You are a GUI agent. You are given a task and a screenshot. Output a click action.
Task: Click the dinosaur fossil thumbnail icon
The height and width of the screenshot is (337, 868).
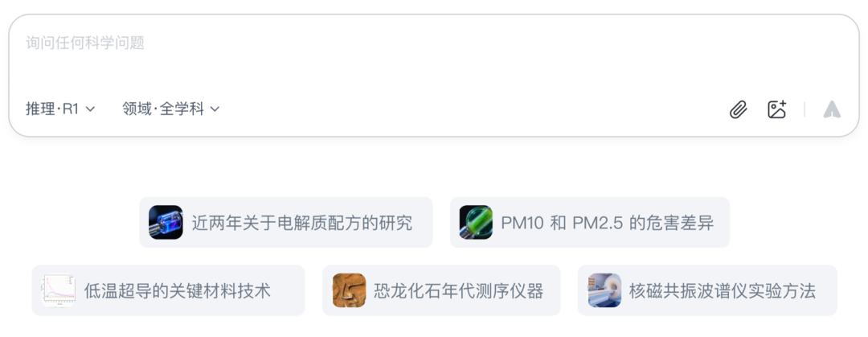(x=350, y=290)
